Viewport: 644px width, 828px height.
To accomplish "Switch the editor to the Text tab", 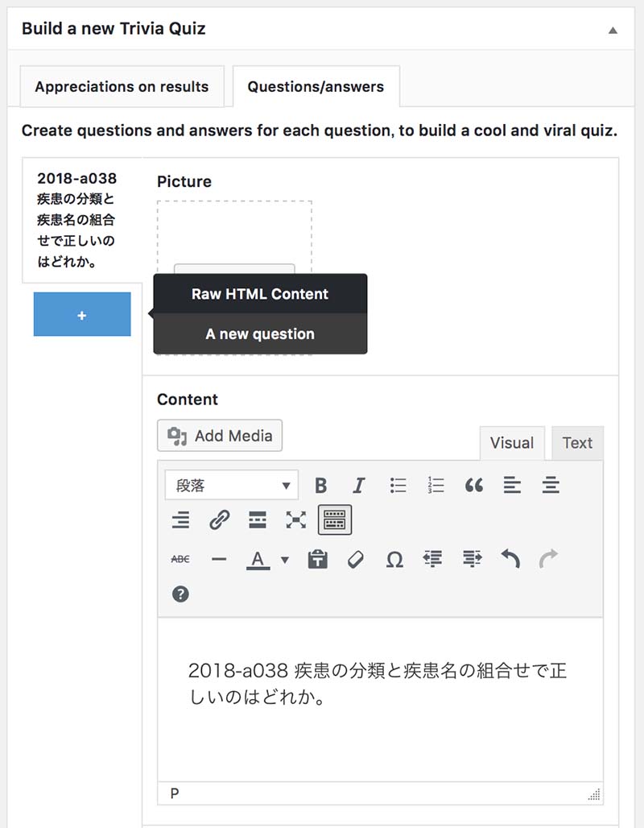I will pyautogui.click(x=577, y=443).
